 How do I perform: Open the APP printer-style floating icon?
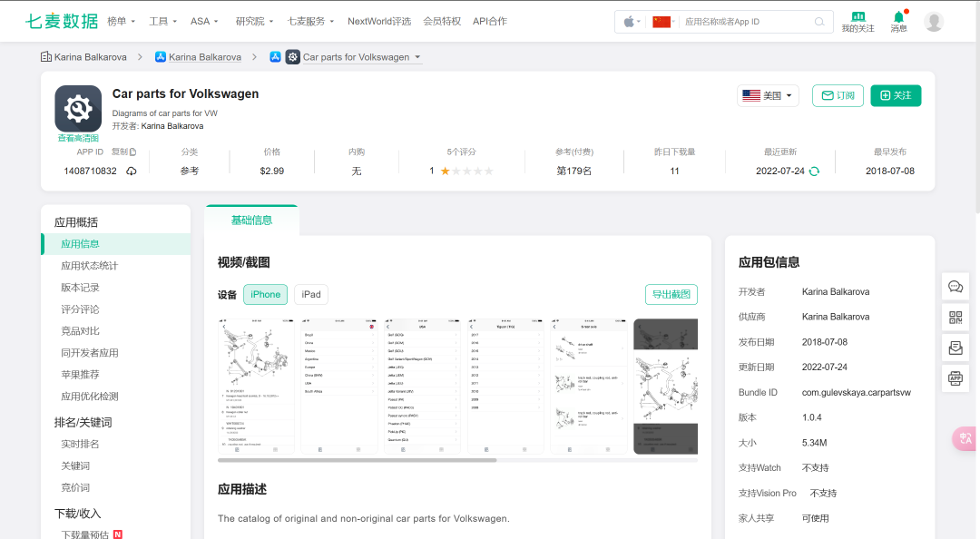click(955, 377)
